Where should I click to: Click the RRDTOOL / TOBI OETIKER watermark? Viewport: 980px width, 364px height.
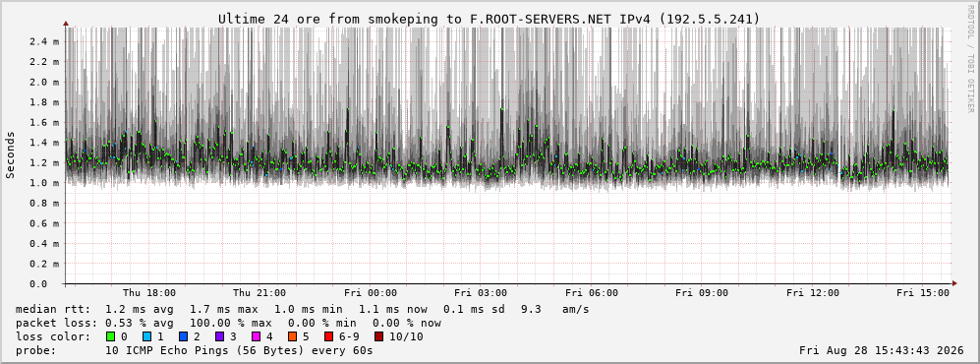coord(970,59)
